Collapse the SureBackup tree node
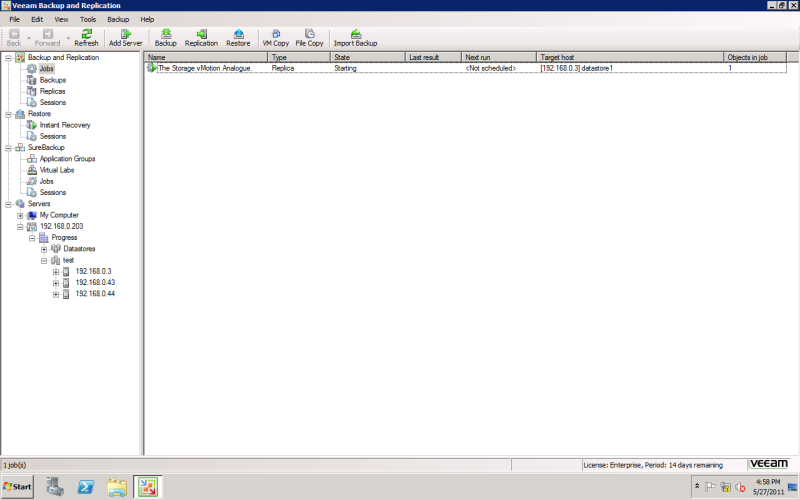 (9, 148)
